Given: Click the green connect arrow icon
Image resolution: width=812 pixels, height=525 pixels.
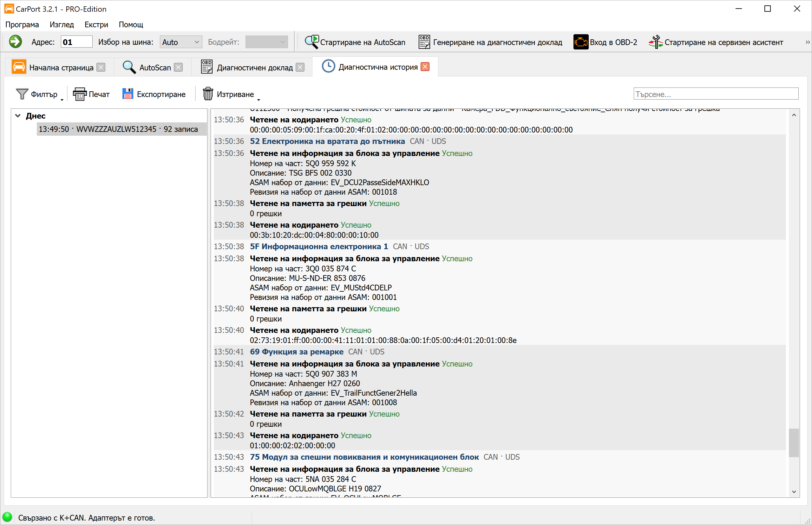Looking at the screenshot, I should click(15, 42).
